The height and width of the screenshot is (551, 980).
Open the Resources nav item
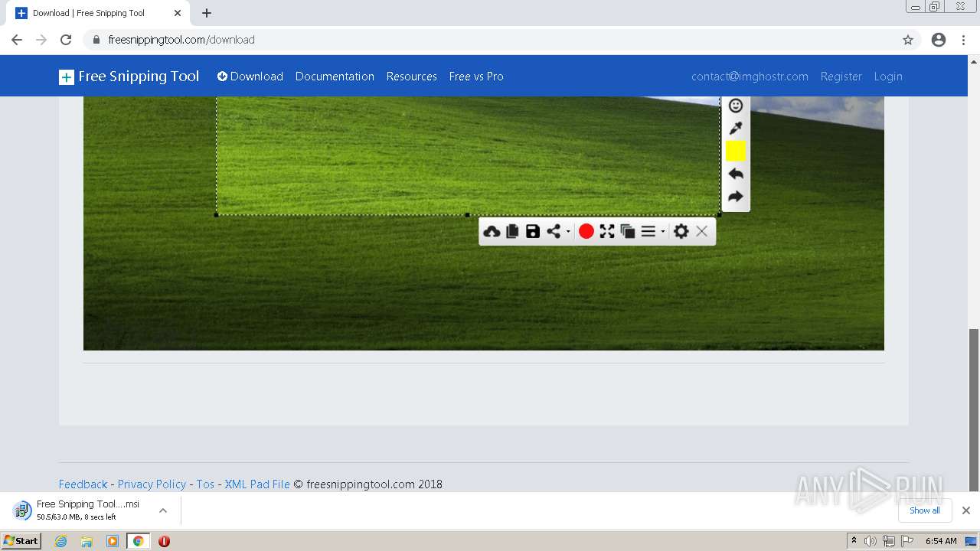pos(412,77)
